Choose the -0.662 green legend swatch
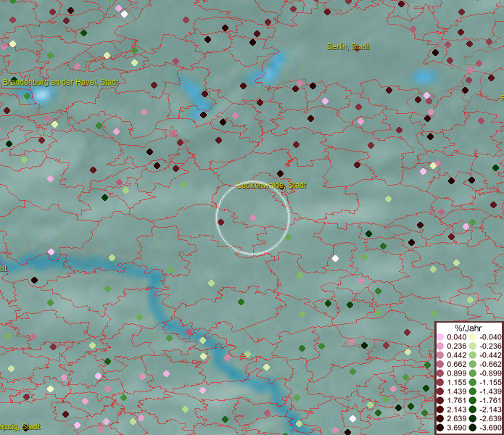504x435 pixels. click(473, 364)
